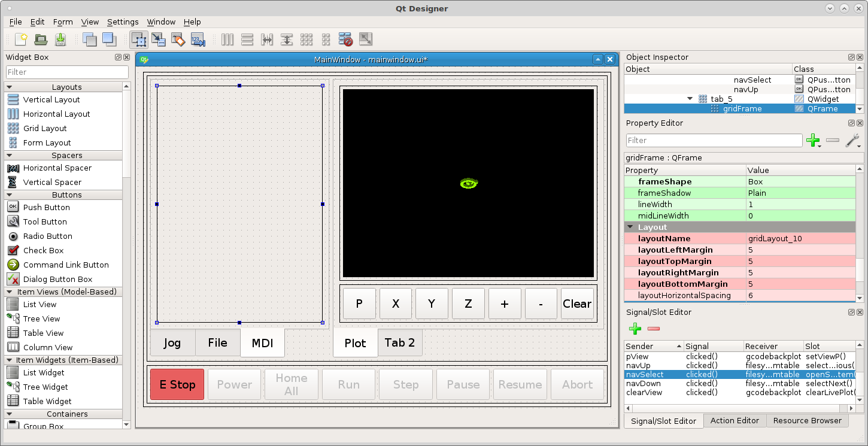Open the Form menu
Image resolution: width=868 pixels, height=446 pixels.
(x=63, y=22)
